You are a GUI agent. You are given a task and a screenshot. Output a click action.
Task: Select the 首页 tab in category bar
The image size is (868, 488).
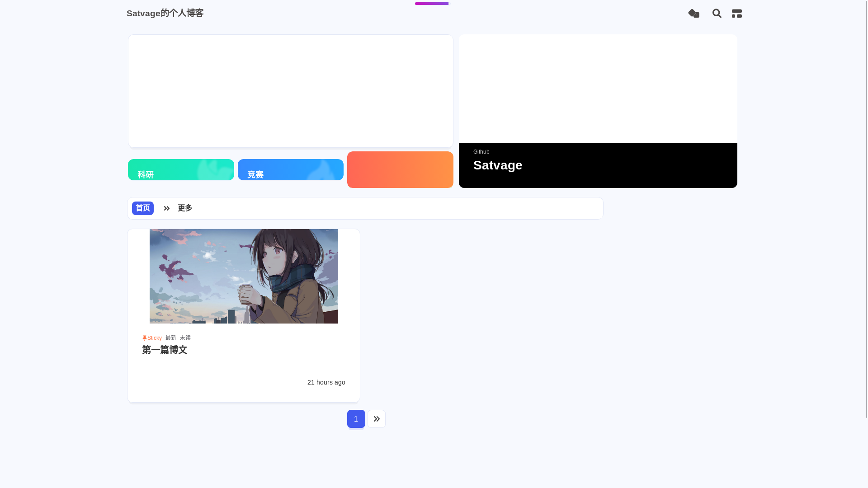pyautogui.click(x=143, y=208)
